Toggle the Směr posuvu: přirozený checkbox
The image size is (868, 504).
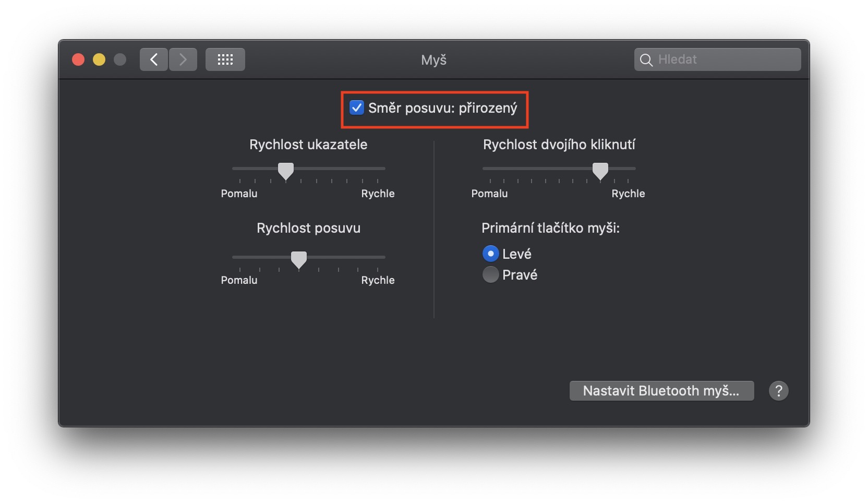click(357, 108)
